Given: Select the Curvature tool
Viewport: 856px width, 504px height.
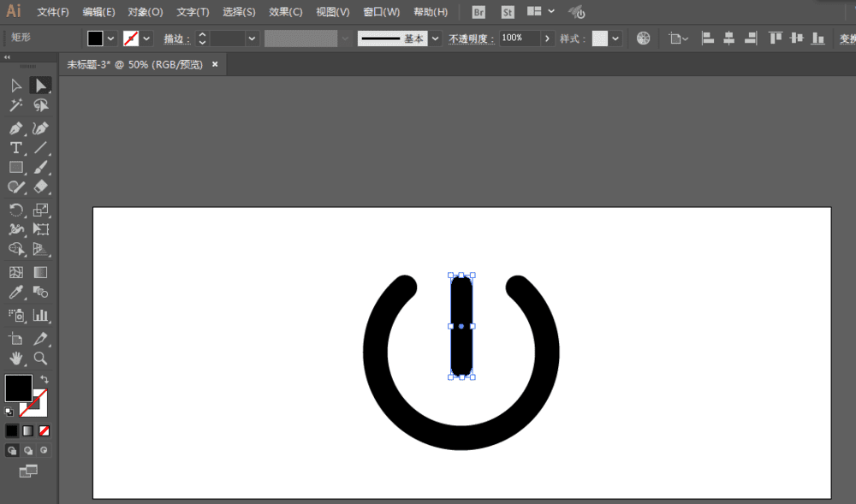Looking at the screenshot, I should pos(40,128).
